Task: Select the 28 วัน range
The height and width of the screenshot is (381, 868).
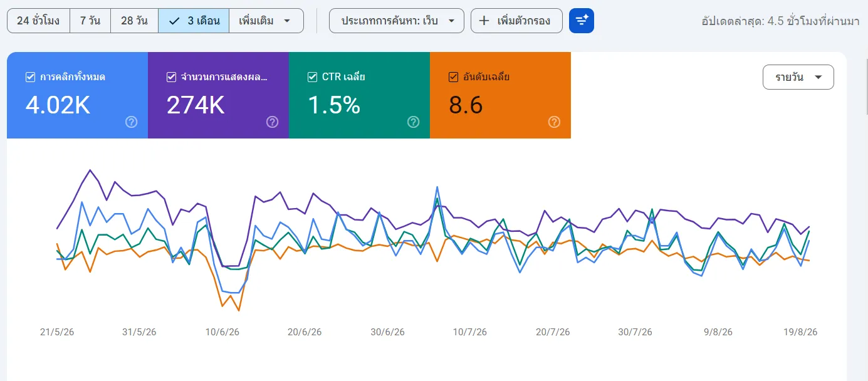Action: coord(134,21)
